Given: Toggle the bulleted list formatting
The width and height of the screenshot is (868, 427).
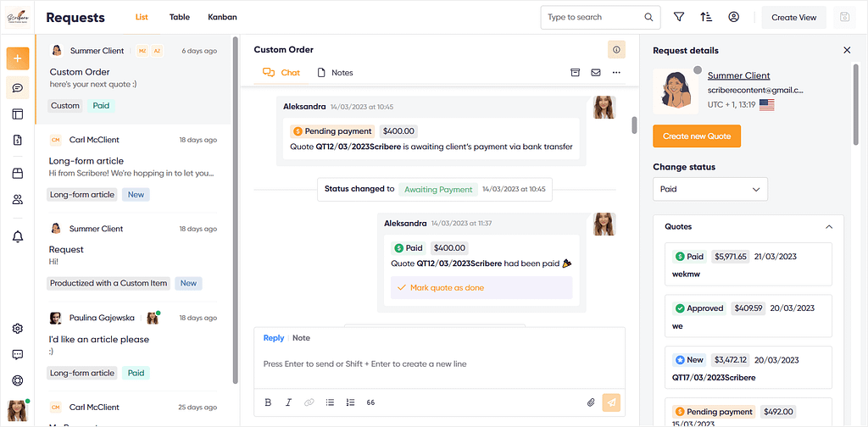Looking at the screenshot, I should pyautogui.click(x=330, y=402).
